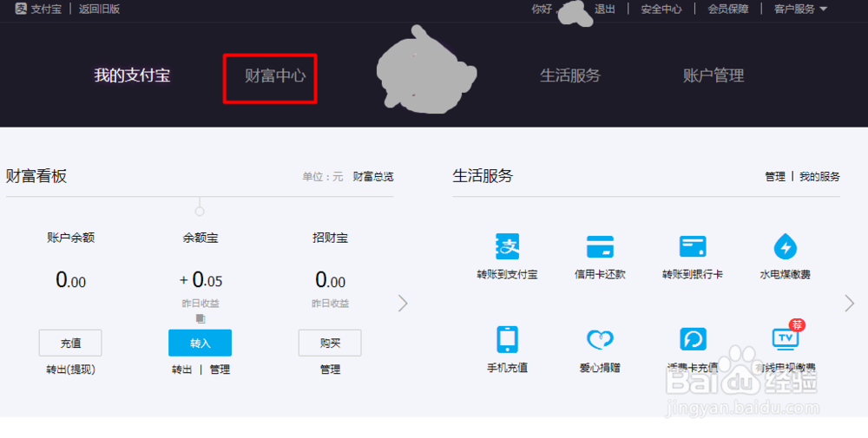Click the 余额宝 earnings value 0.05
This screenshot has width=868, height=438.
(x=201, y=280)
